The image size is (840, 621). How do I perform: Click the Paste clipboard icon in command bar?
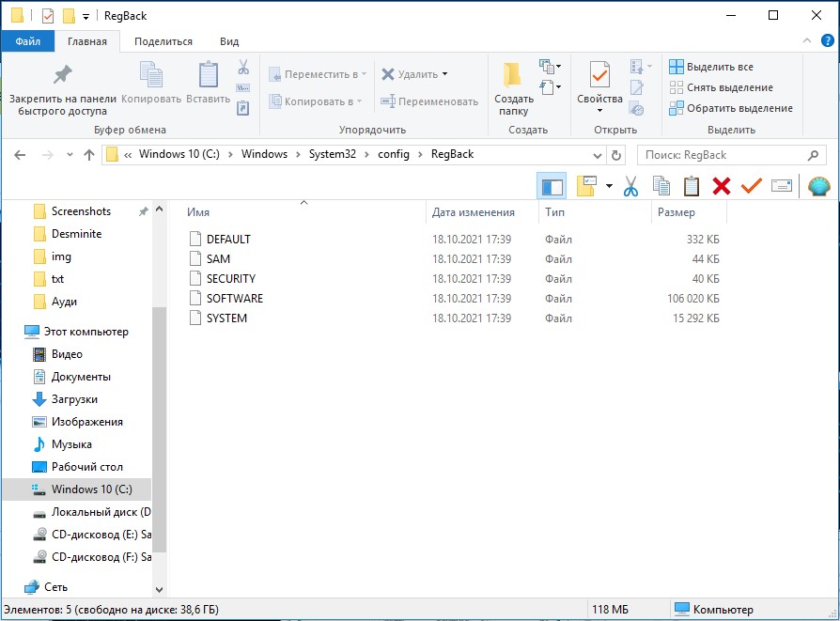tap(692, 186)
